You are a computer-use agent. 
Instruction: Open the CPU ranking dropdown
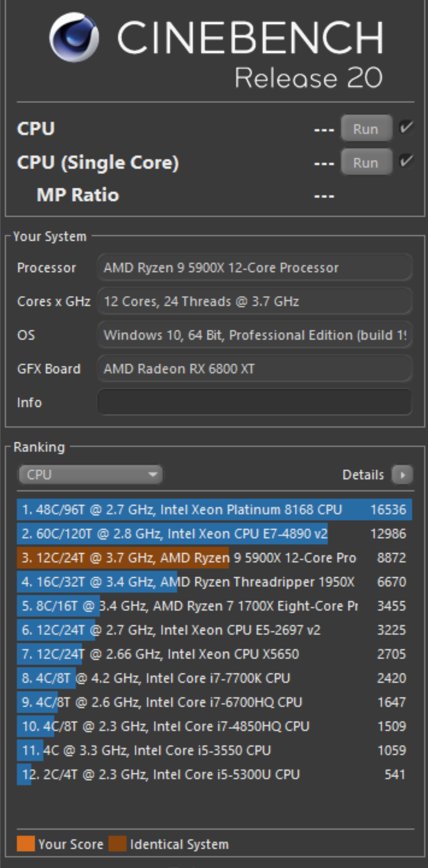[x=90, y=475]
